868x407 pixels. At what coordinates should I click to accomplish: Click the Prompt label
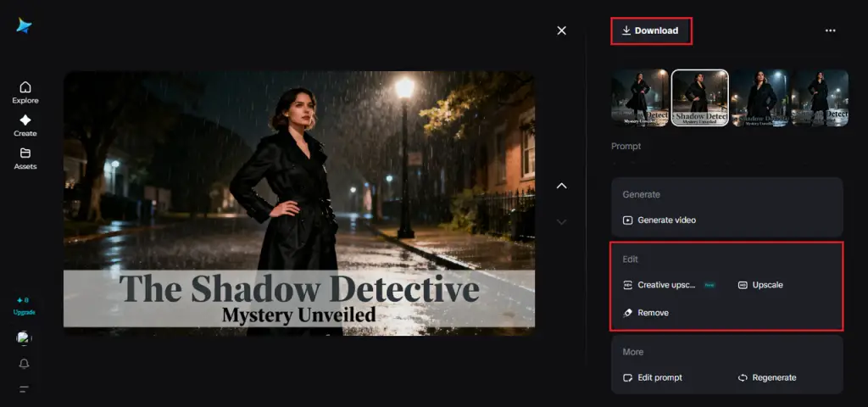coord(626,146)
